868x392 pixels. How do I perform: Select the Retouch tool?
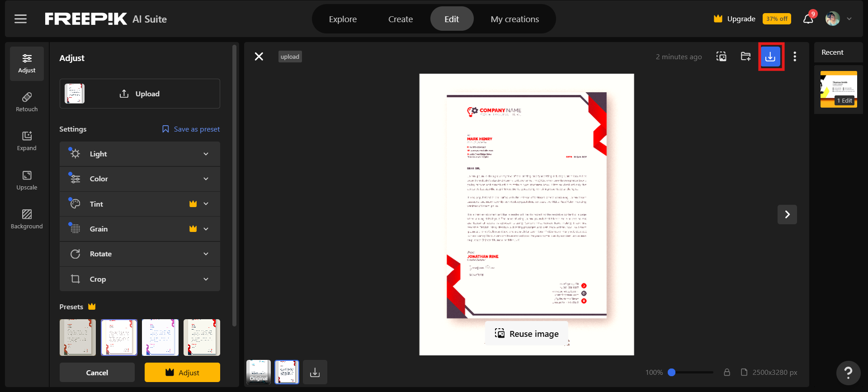(27, 103)
